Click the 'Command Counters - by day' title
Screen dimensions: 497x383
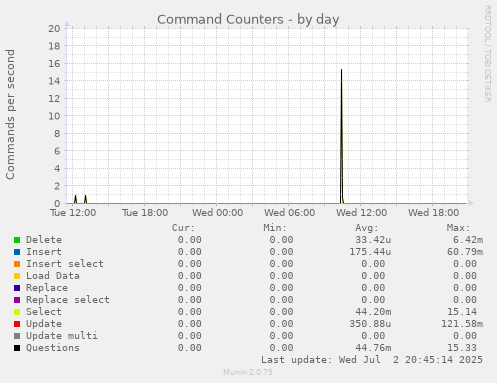click(x=248, y=20)
